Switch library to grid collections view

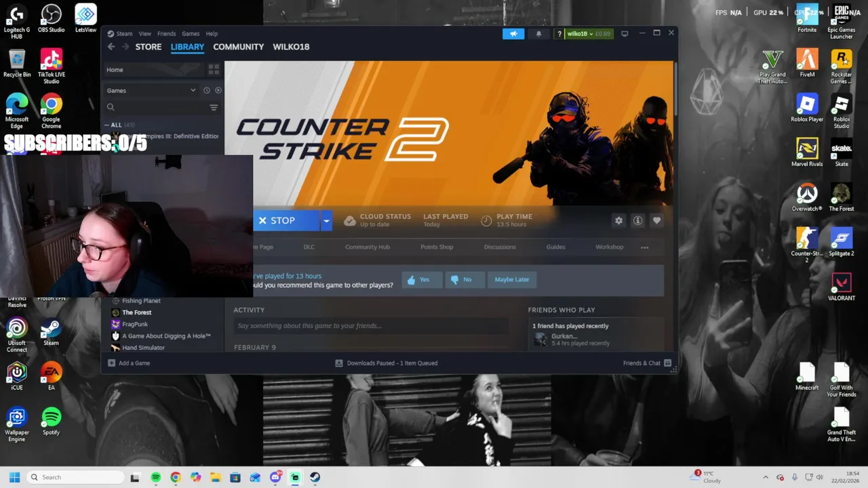(214, 70)
